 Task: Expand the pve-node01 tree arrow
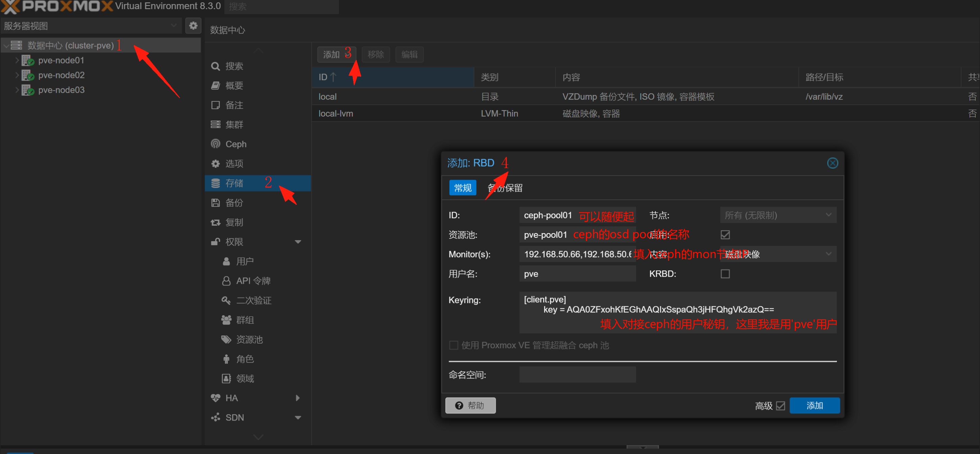click(17, 60)
